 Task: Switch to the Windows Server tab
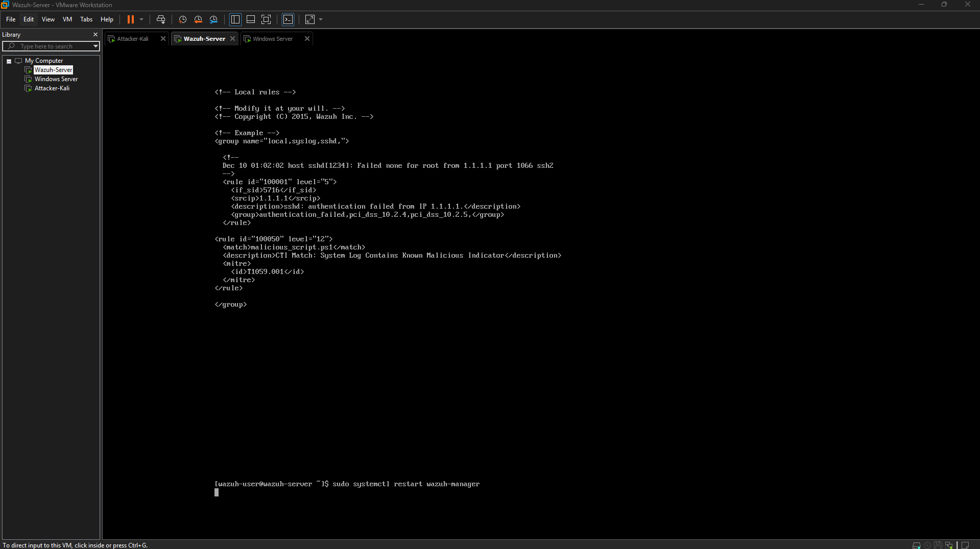coord(273,39)
